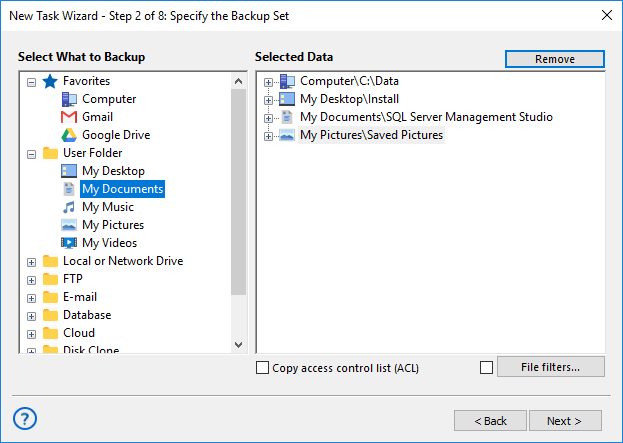Expand the Computer\C:\Data entry
Viewport: 623px width, 443px height.
click(268, 82)
